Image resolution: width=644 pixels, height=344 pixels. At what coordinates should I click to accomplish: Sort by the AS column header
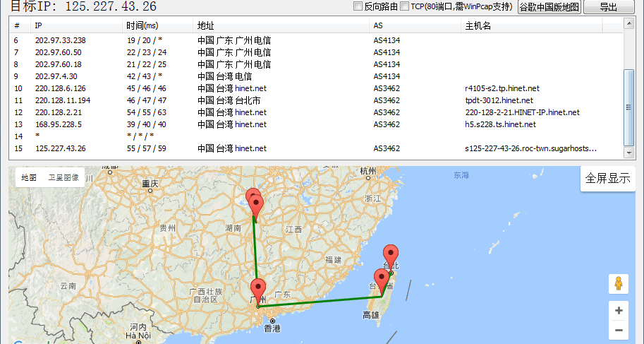[415, 25]
